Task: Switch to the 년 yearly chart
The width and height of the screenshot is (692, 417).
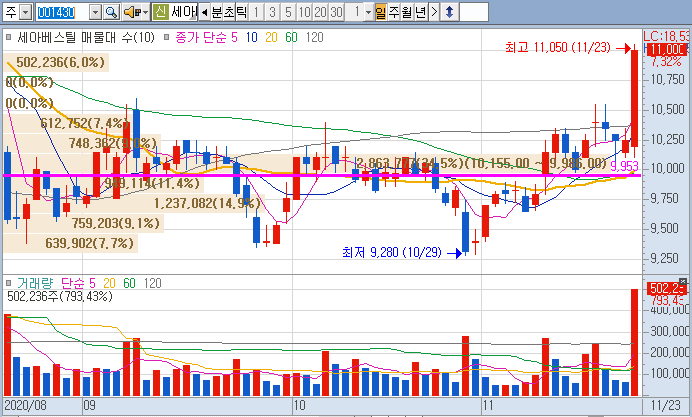Action: pyautogui.click(x=421, y=12)
